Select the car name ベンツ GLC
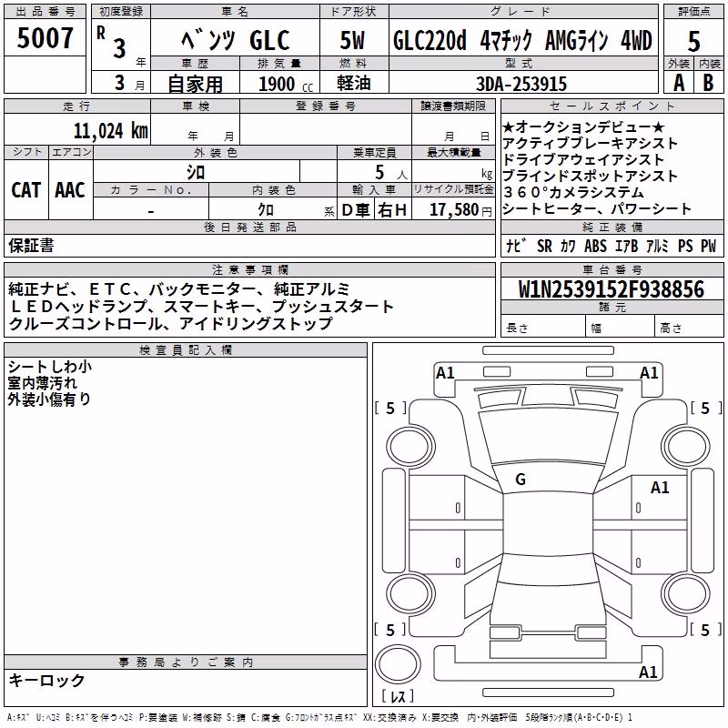 236,40
